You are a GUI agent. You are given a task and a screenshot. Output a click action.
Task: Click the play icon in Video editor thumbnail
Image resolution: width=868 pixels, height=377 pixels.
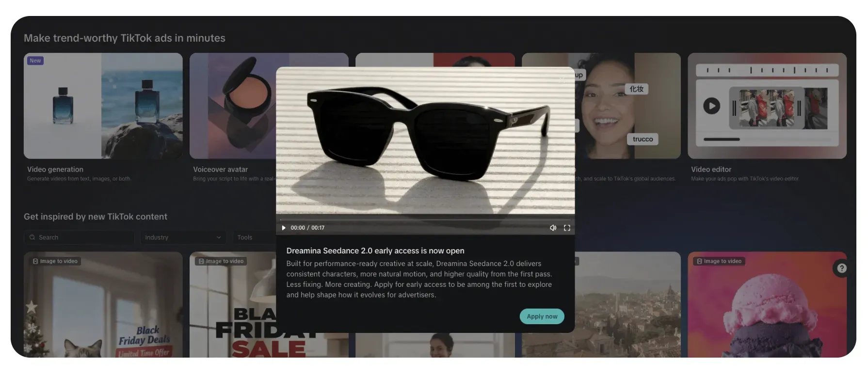point(712,106)
